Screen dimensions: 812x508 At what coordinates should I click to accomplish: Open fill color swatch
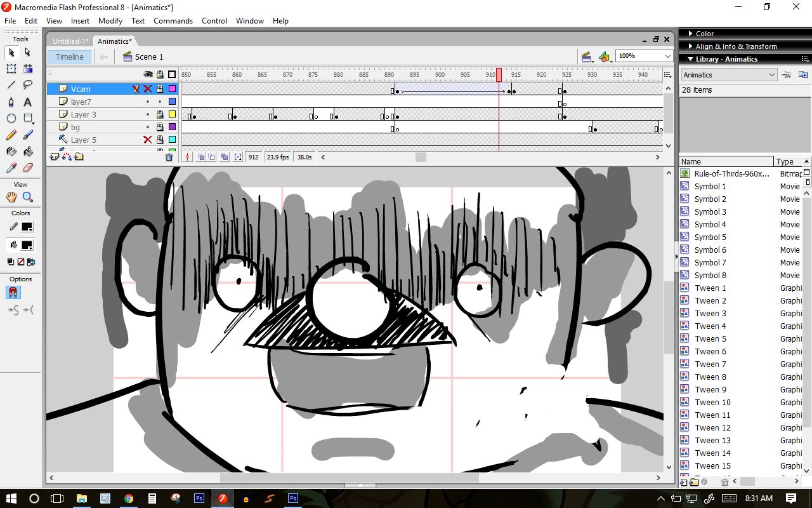coord(27,245)
